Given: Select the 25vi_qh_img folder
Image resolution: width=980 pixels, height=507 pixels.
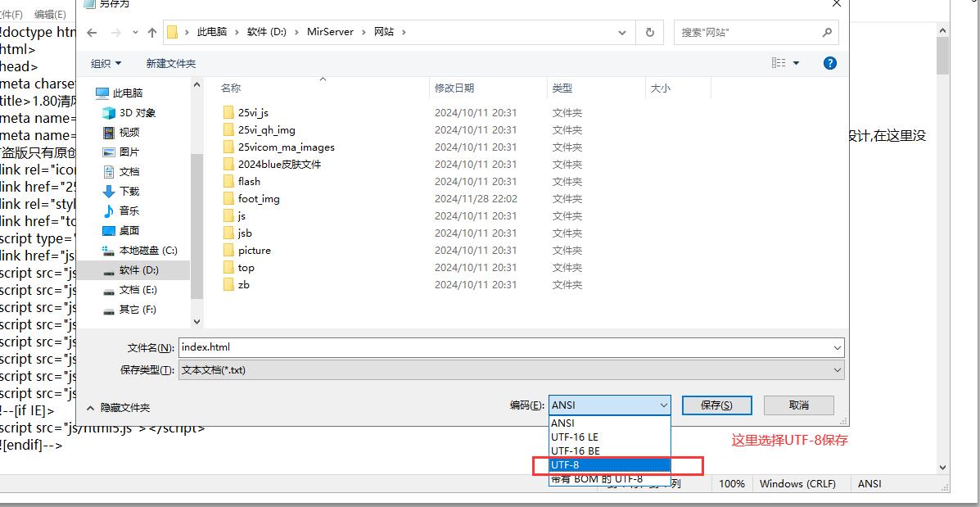Looking at the screenshot, I should click(x=266, y=130).
